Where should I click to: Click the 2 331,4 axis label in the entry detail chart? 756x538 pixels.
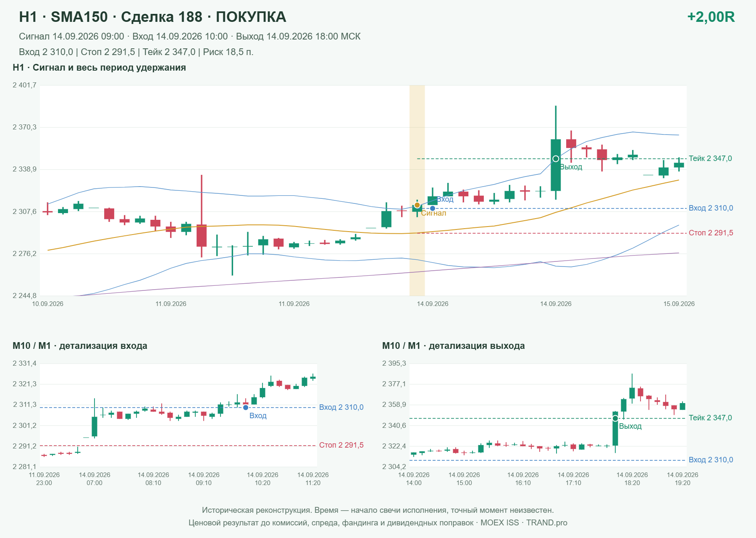point(24,364)
